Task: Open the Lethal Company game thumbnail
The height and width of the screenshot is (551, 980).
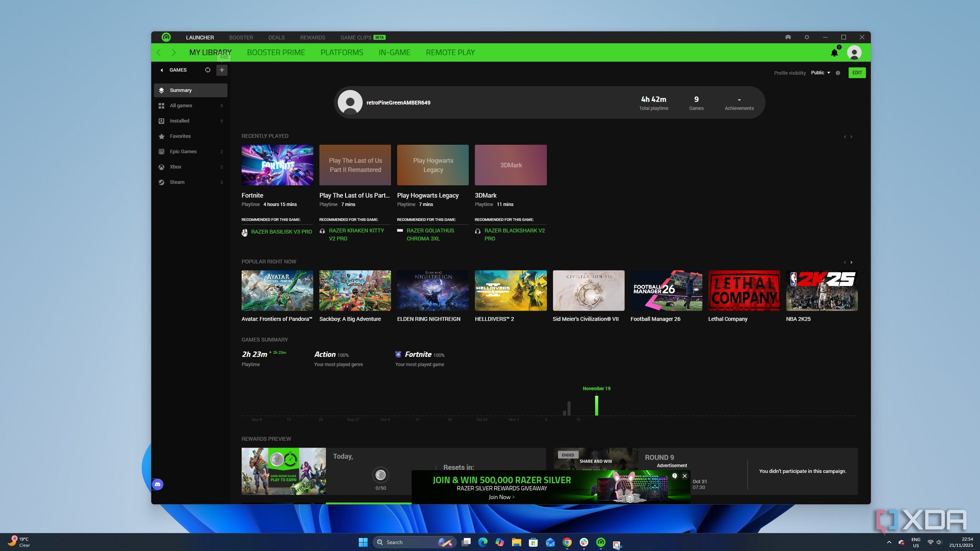Action: (x=744, y=291)
